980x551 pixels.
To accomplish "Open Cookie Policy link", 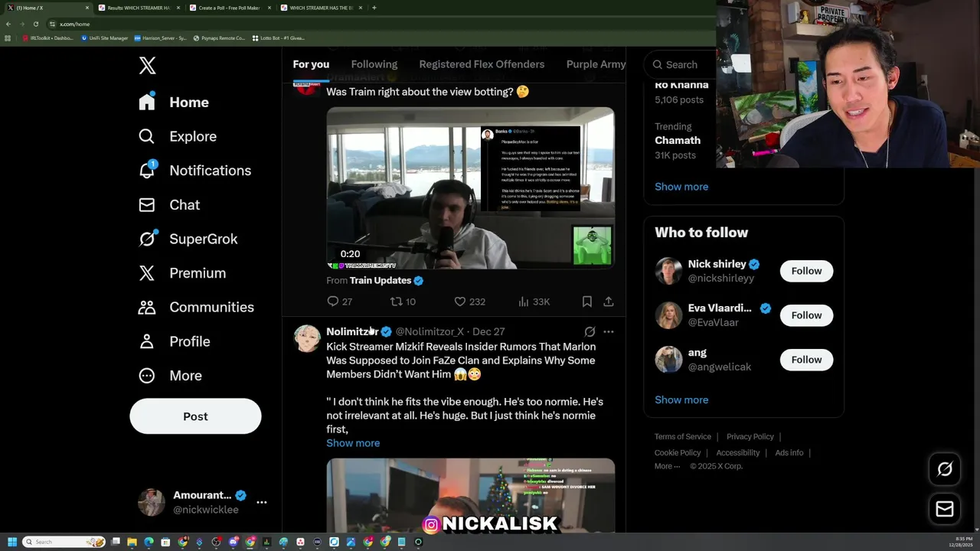I will click(x=678, y=453).
